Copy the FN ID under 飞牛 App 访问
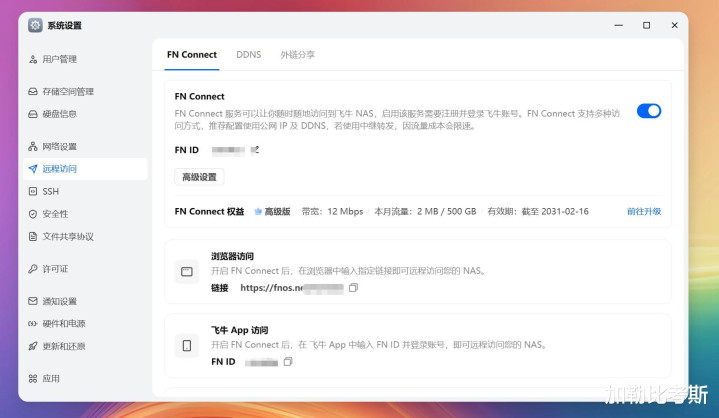This screenshot has height=418, width=719. pyautogui.click(x=288, y=362)
